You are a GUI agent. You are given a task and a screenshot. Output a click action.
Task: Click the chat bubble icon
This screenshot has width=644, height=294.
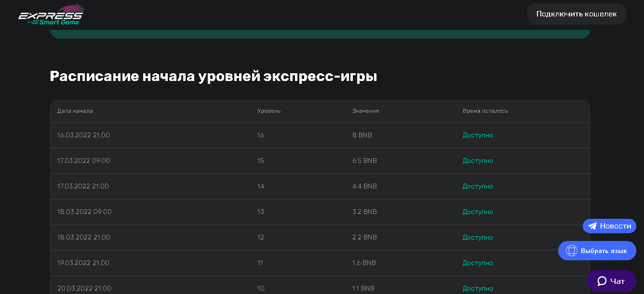(x=602, y=281)
